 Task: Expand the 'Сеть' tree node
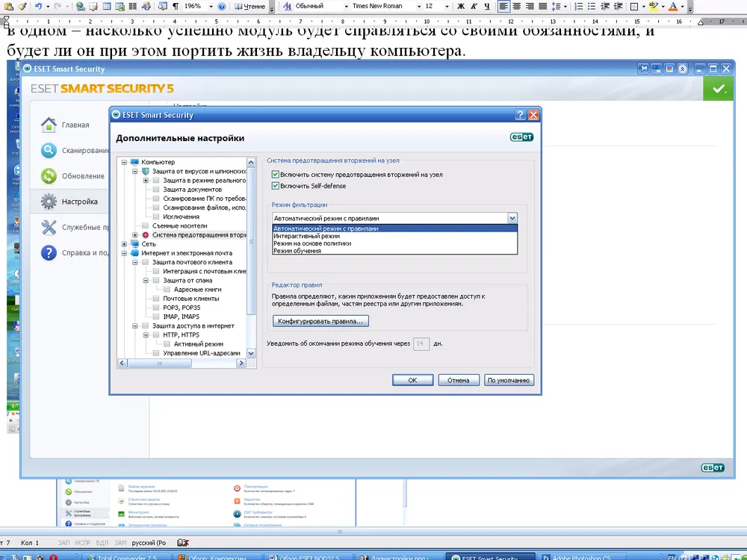[124, 244]
